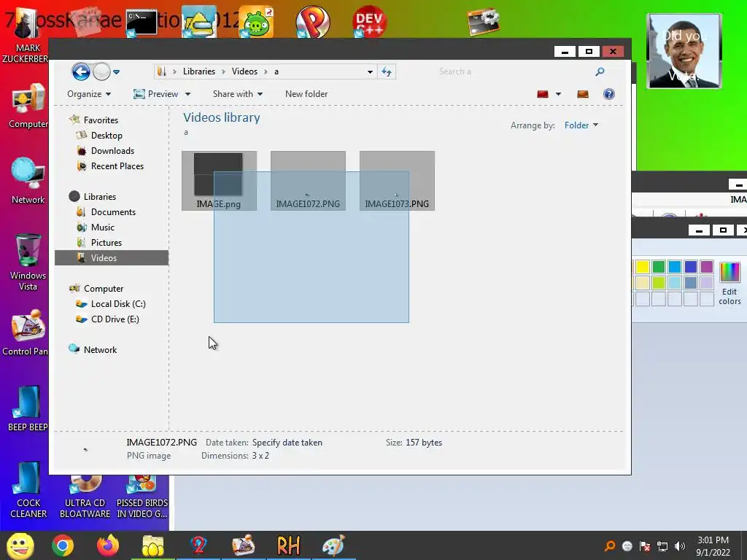
Task: Select the IMAGE1072.PNG file
Action: click(x=308, y=181)
